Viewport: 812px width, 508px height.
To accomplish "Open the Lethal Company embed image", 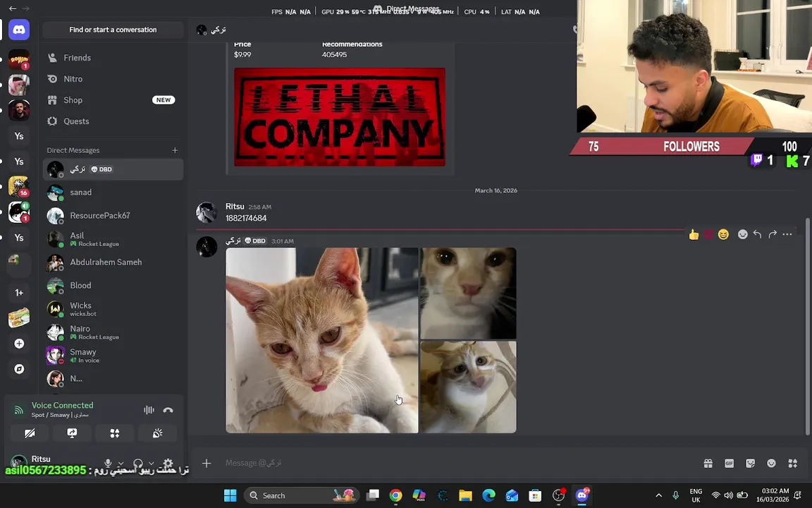I will pos(340,116).
